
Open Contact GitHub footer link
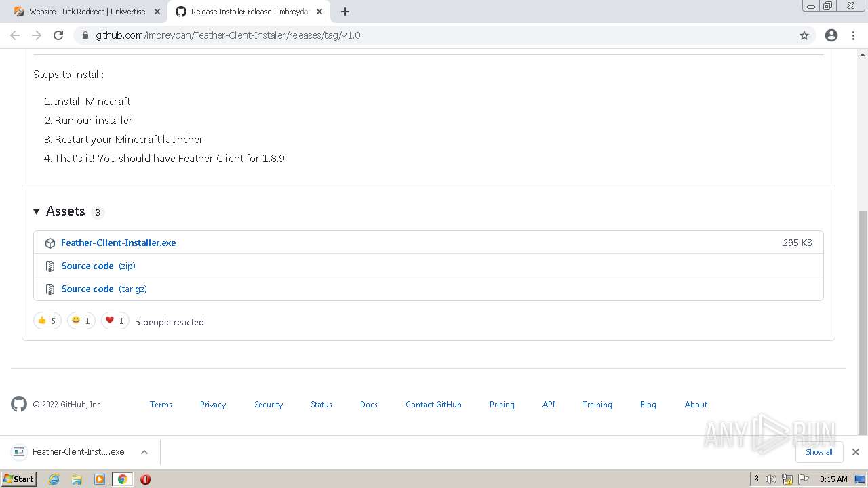[x=433, y=404]
